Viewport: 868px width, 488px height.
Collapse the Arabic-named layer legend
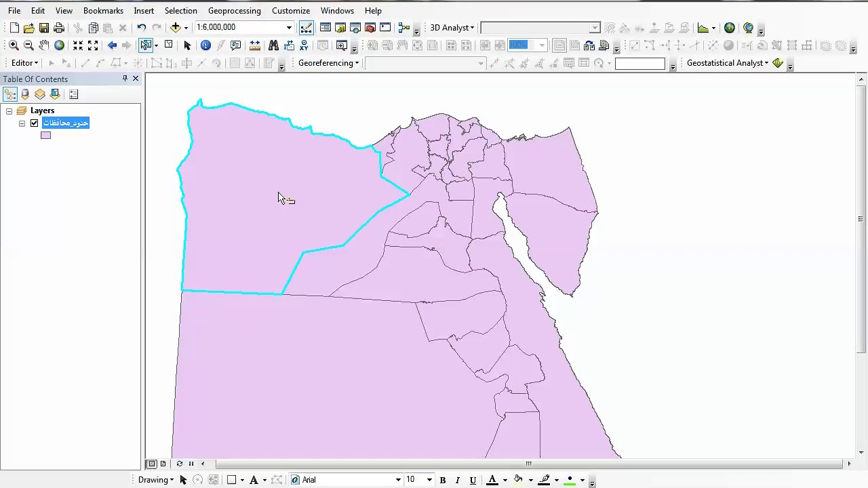pos(22,123)
